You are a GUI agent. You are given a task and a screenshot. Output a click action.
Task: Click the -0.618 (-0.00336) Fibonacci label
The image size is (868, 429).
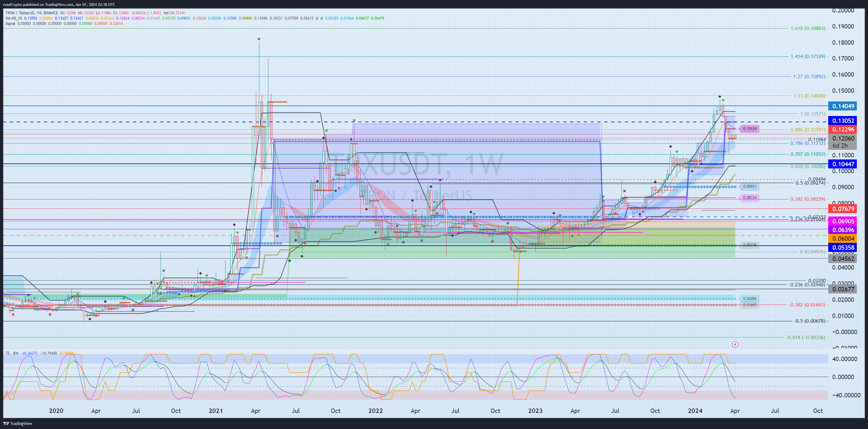click(x=806, y=337)
